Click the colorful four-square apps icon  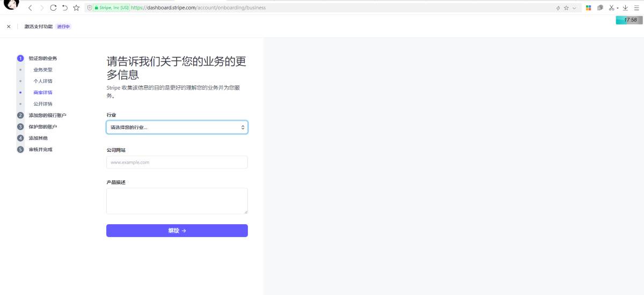point(588,8)
